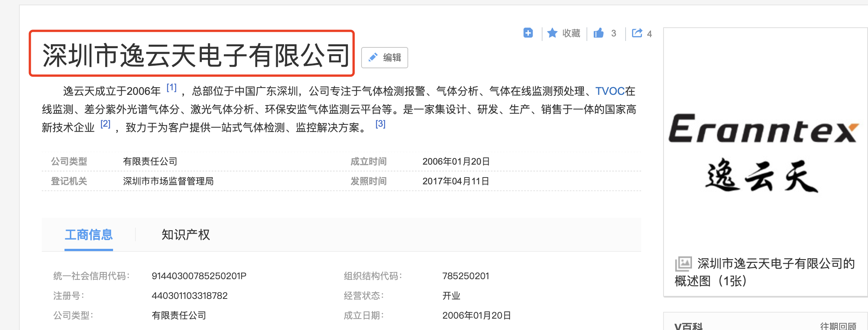Click the 往期回顾 link
The image size is (868, 330).
pos(838,326)
